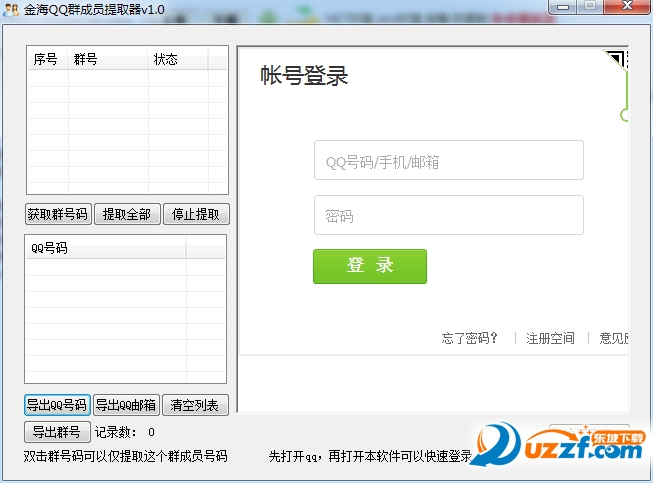Select the QQ号码 column header
The width and height of the screenshot is (653, 483).
pyautogui.click(x=106, y=248)
